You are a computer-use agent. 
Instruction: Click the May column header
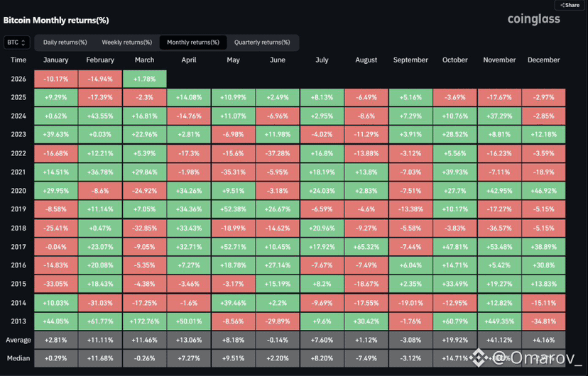pos(233,60)
